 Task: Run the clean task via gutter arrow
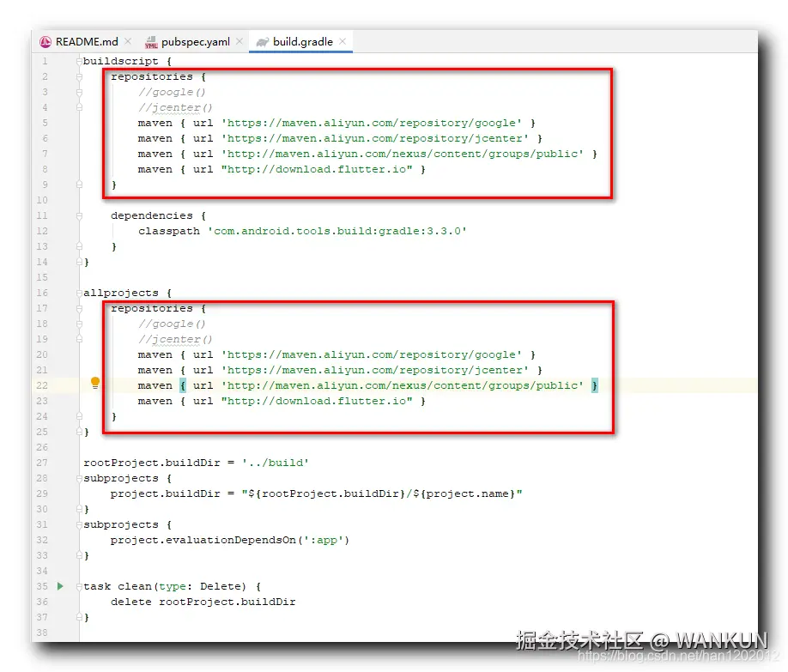[x=60, y=586]
